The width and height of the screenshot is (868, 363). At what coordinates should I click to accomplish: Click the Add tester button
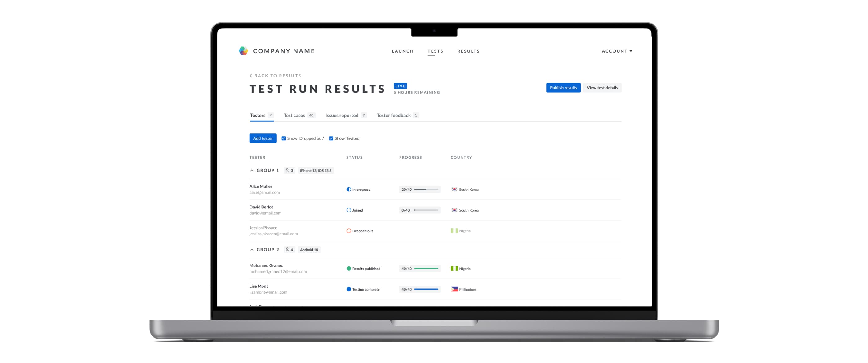262,138
